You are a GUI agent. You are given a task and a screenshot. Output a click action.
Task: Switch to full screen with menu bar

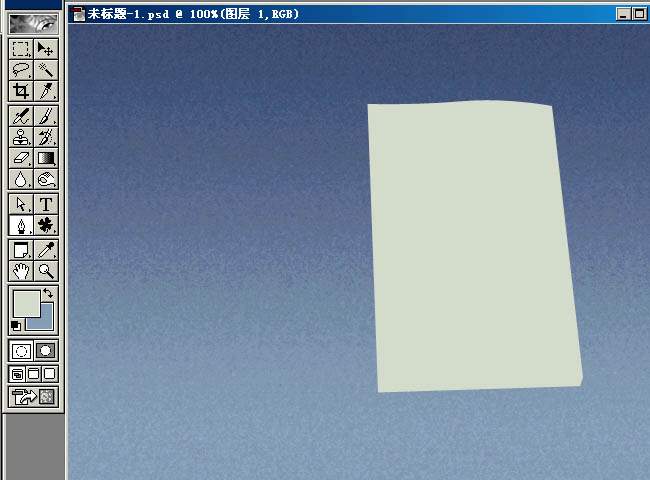point(33,374)
